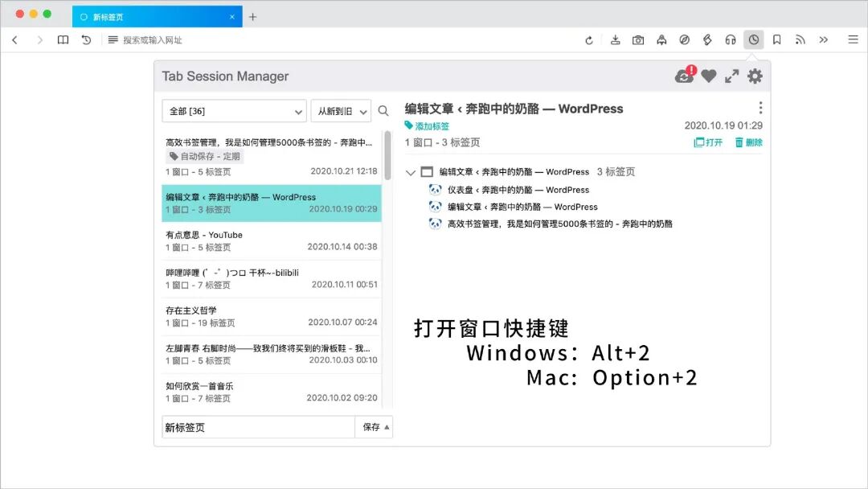Select the 存在主义哲学 session
The height and width of the screenshot is (489, 868).
pyautogui.click(x=272, y=316)
